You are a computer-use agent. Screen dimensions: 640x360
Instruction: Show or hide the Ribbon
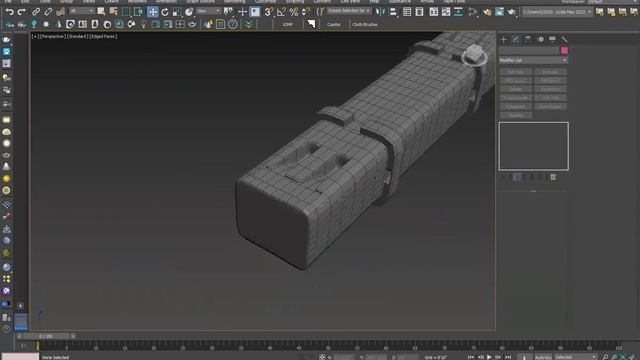[x=433, y=12]
